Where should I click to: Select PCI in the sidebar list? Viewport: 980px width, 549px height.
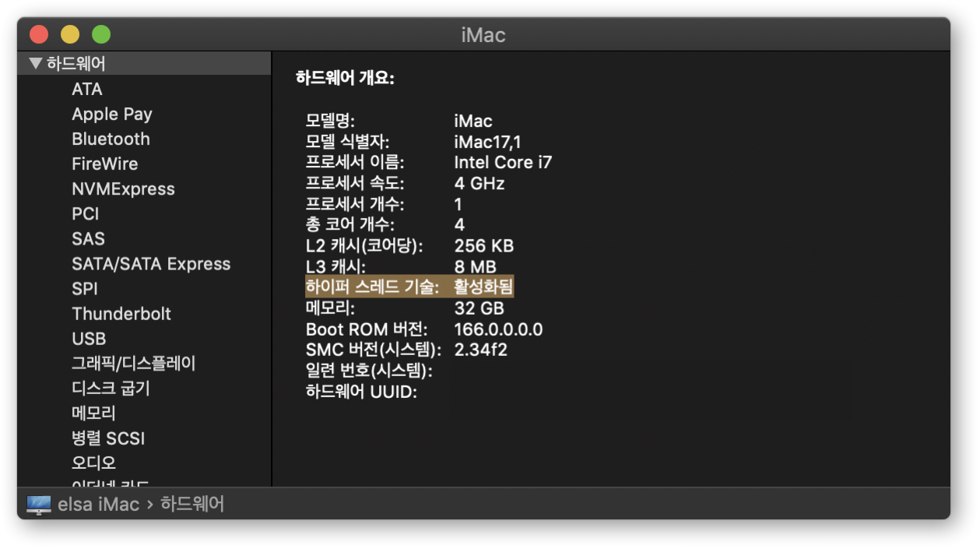[x=86, y=213]
